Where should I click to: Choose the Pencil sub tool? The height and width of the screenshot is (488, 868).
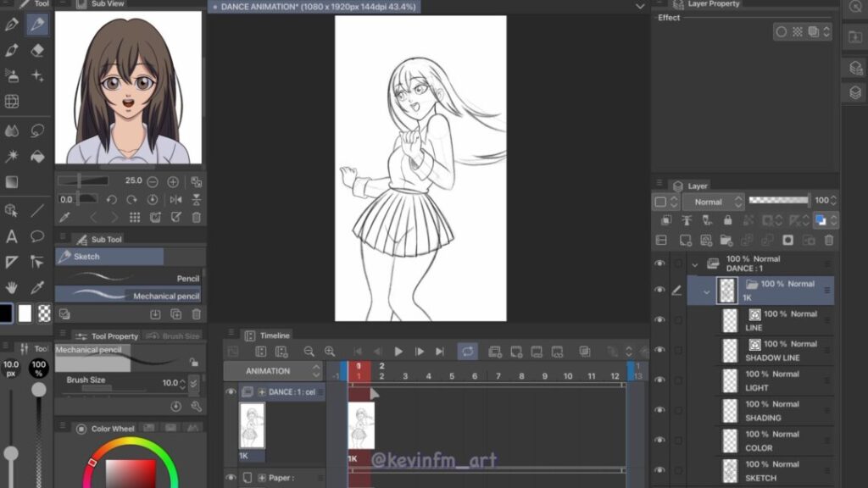pyautogui.click(x=129, y=278)
